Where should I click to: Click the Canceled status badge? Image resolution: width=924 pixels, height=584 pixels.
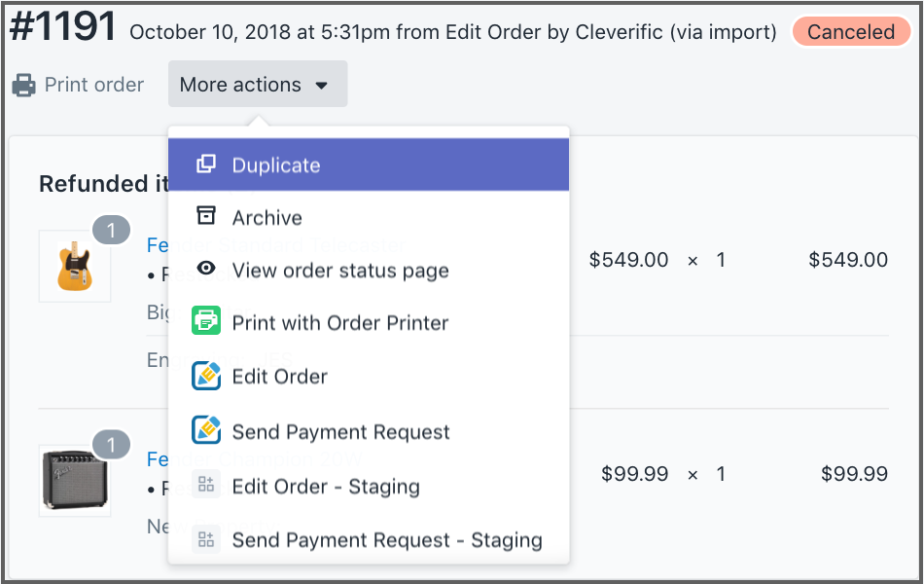pos(850,31)
